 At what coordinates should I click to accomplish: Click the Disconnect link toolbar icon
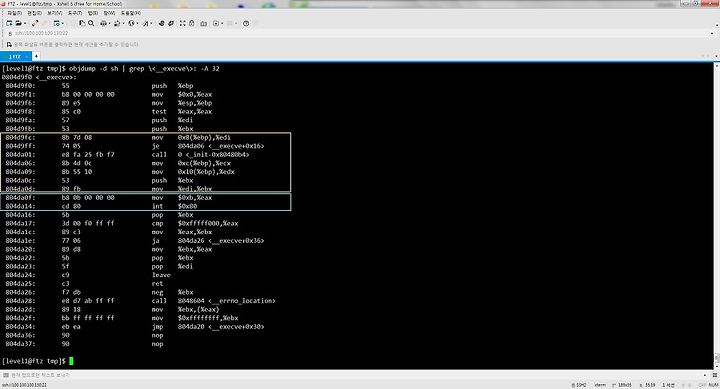click(x=35, y=23)
